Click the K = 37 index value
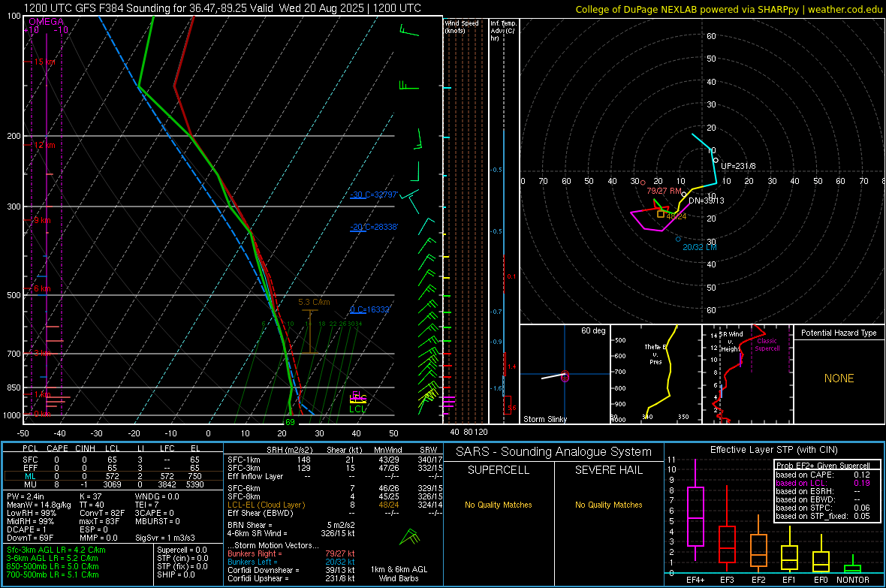Image resolution: width=886 pixels, height=588 pixels. [x=90, y=496]
